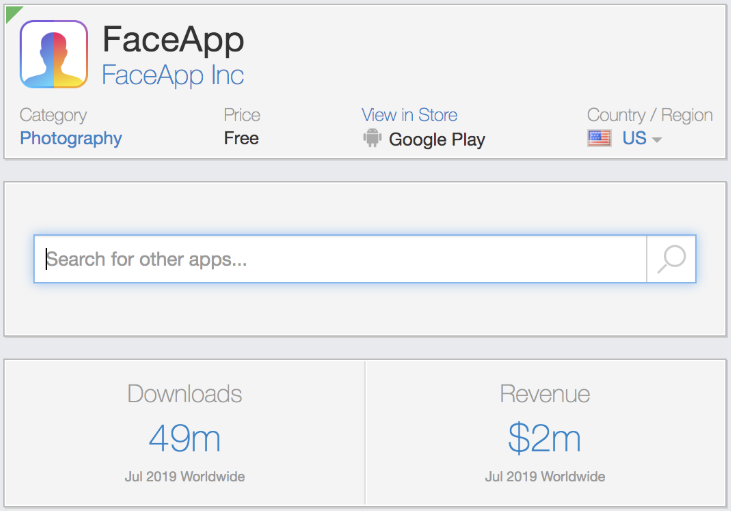This screenshot has width=731, height=511.
Task: Click the Revenue heading
Action: coord(545,394)
